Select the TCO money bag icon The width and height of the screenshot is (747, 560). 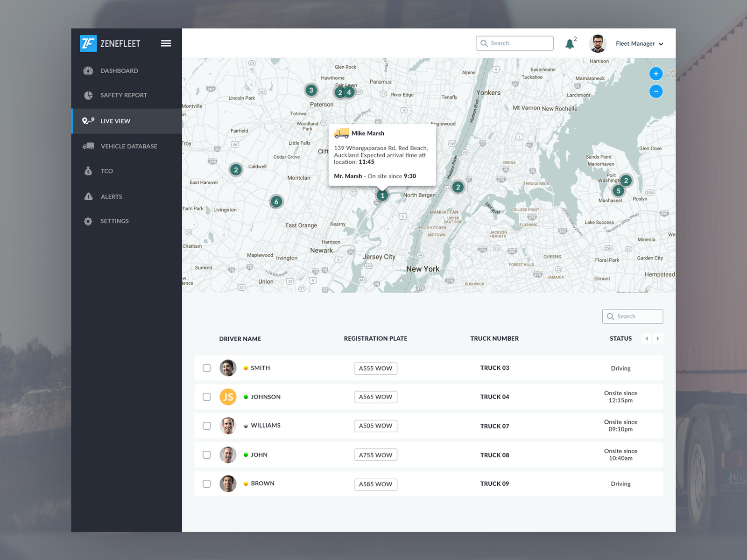pyautogui.click(x=88, y=171)
